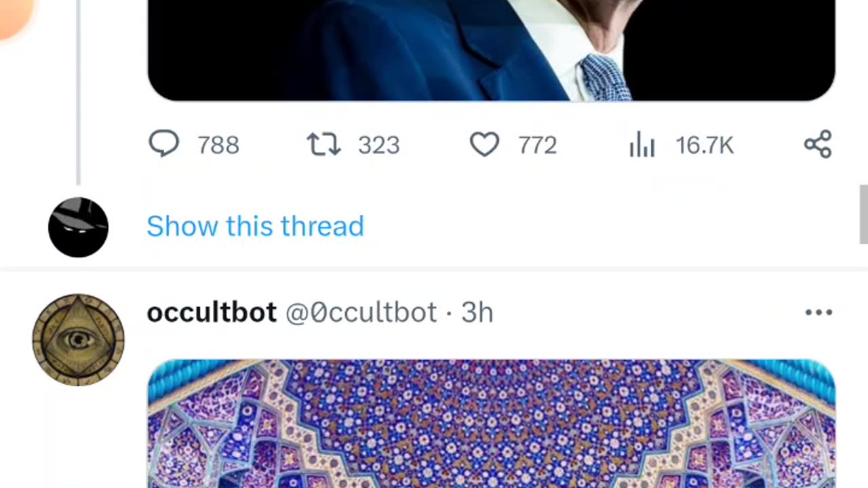
Task: Click the @0ccultbot handle
Action: [x=361, y=312]
